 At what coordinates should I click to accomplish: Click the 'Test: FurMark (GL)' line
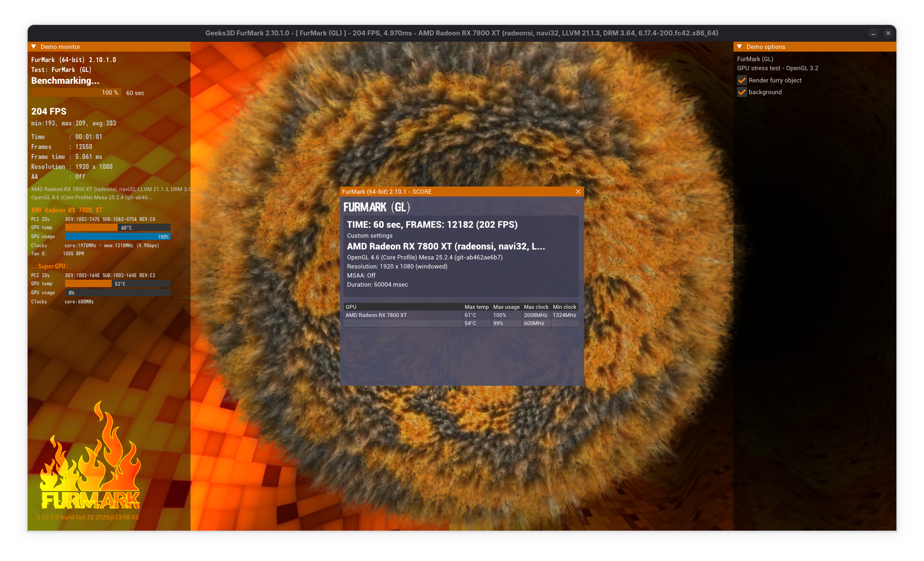62,70
